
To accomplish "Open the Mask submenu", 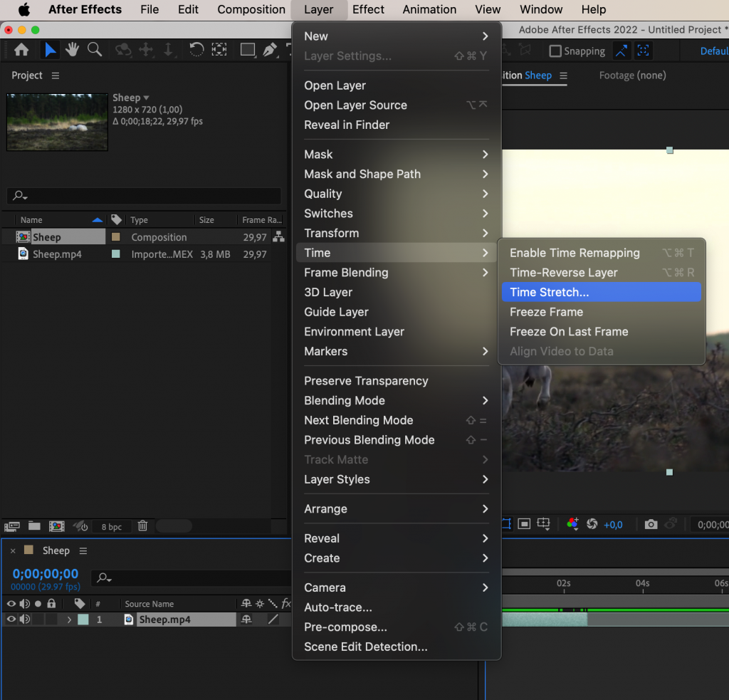I will click(x=318, y=154).
